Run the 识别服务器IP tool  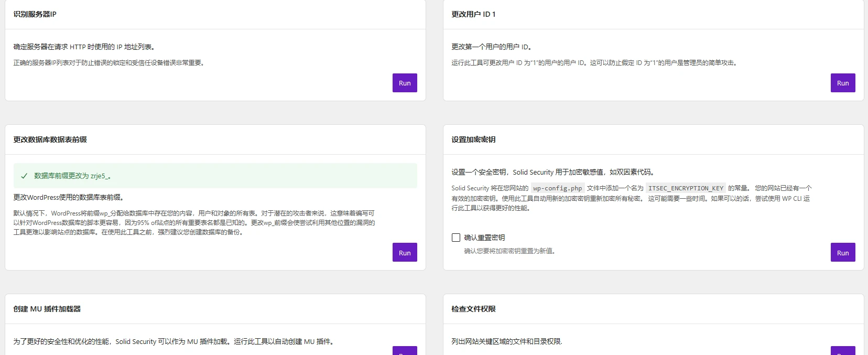coord(405,83)
